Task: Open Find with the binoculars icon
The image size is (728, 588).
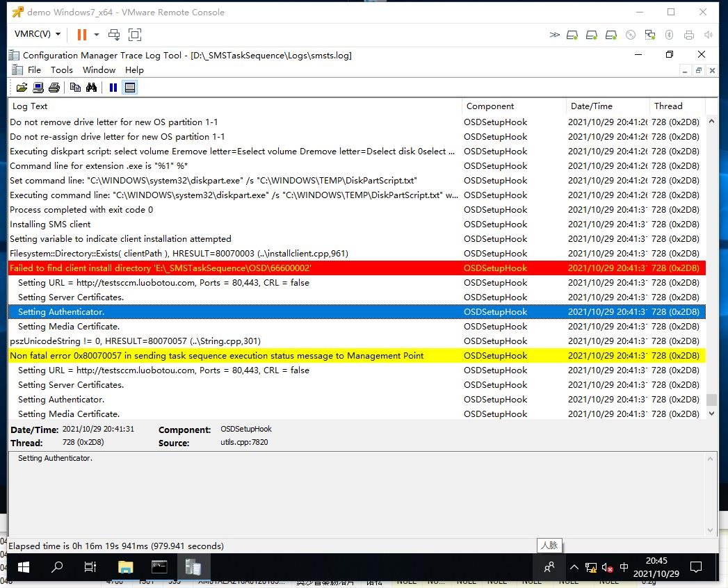Action: (x=91, y=88)
